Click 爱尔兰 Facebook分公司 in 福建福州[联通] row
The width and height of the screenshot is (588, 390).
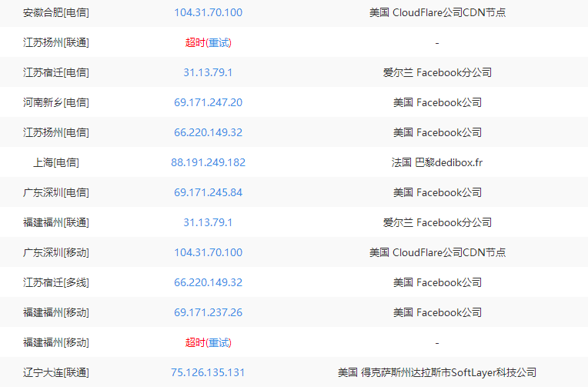pos(437,222)
